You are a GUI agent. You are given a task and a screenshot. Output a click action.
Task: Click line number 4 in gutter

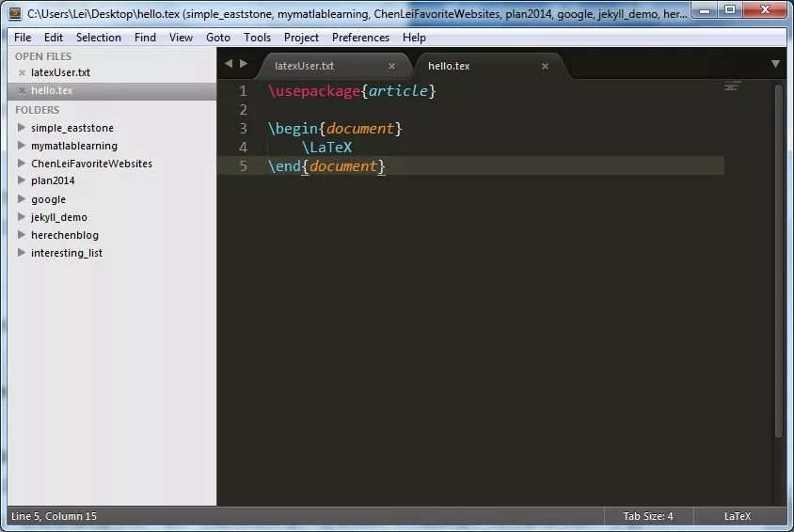(243, 148)
